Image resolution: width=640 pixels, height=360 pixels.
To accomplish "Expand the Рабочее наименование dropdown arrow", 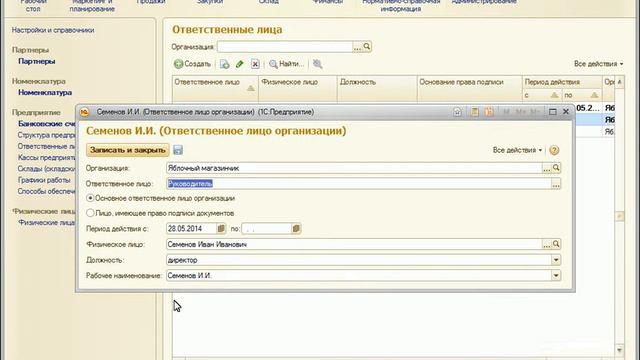I will [556, 276].
